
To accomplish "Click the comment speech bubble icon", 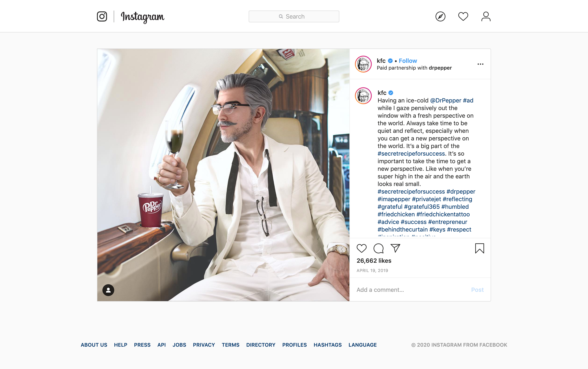I will [x=379, y=248].
